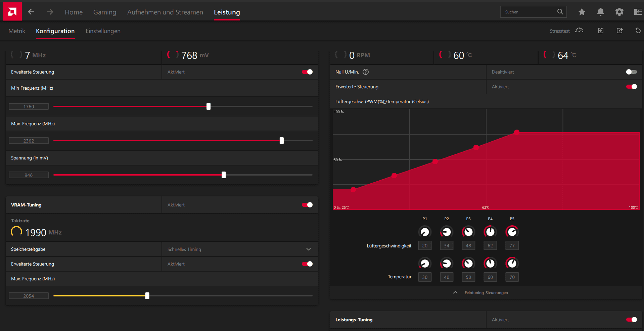Click the P5 temperature dial

click(x=512, y=264)
